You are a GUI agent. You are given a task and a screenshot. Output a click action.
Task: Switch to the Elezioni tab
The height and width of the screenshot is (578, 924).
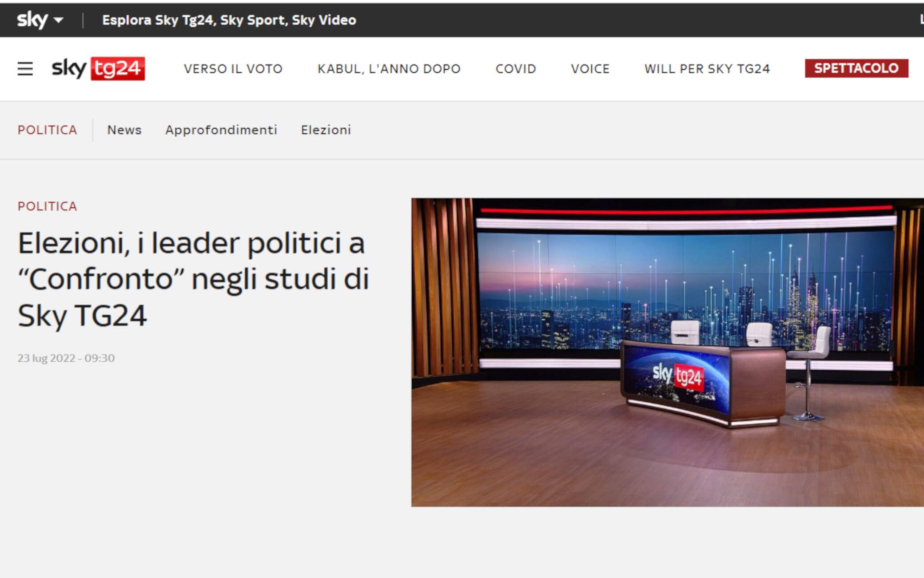[x=326, y=130]
